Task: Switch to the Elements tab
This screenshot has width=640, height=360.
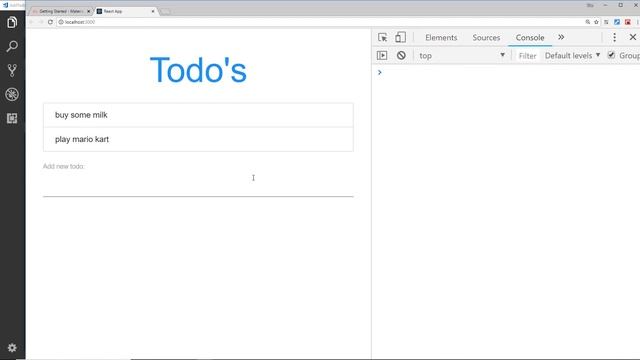Action: [x=441, y=38]
